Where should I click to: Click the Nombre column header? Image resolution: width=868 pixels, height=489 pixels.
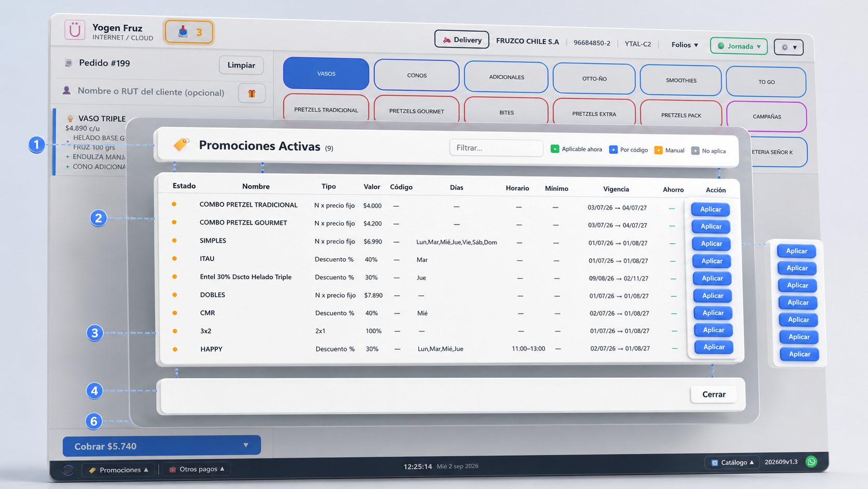[x=256, y=187]
